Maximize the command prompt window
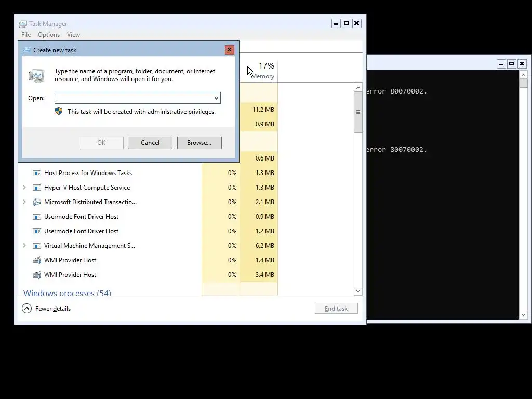Screen dimensions: 532x399 tap(512, 64)
